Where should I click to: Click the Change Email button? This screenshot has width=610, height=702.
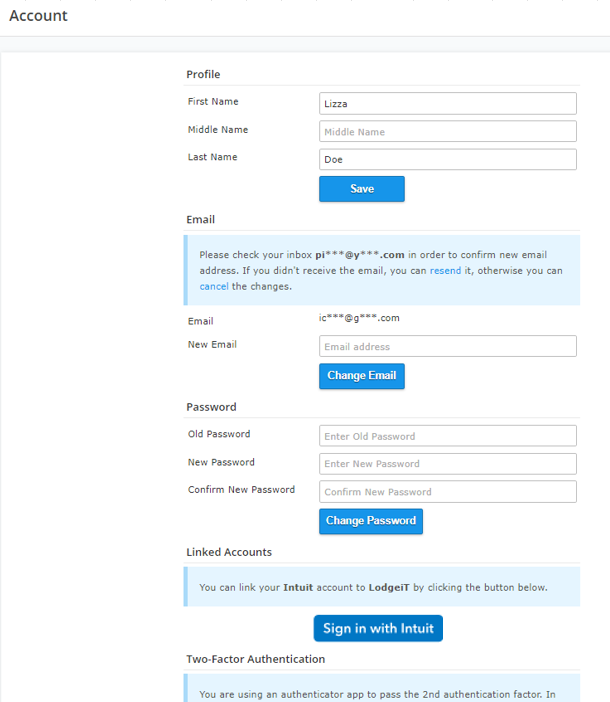pyautogui.click(x=362, y=376)
